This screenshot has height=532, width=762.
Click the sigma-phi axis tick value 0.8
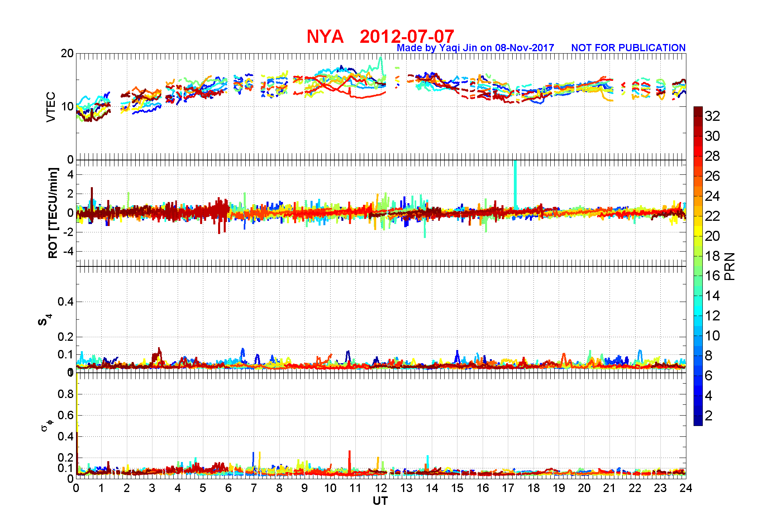[66, 394]
